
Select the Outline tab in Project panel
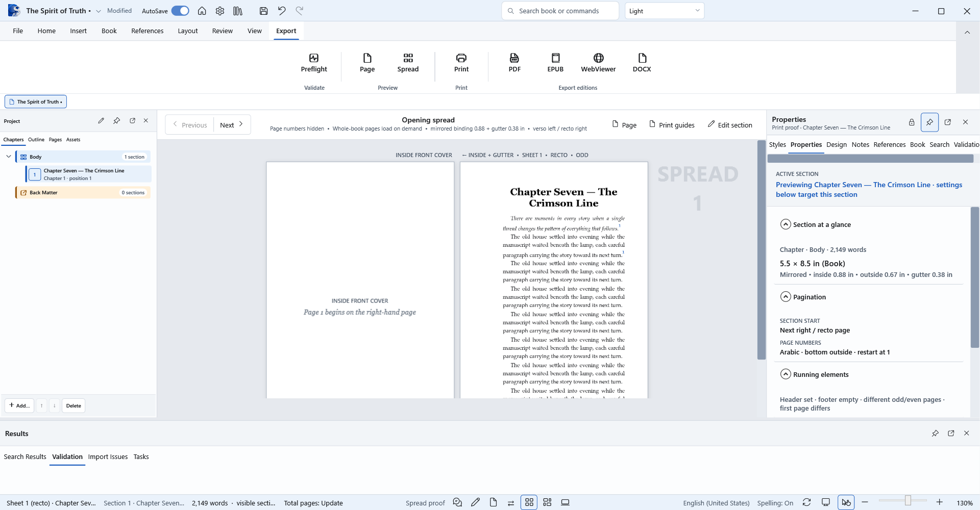point(36,140)
